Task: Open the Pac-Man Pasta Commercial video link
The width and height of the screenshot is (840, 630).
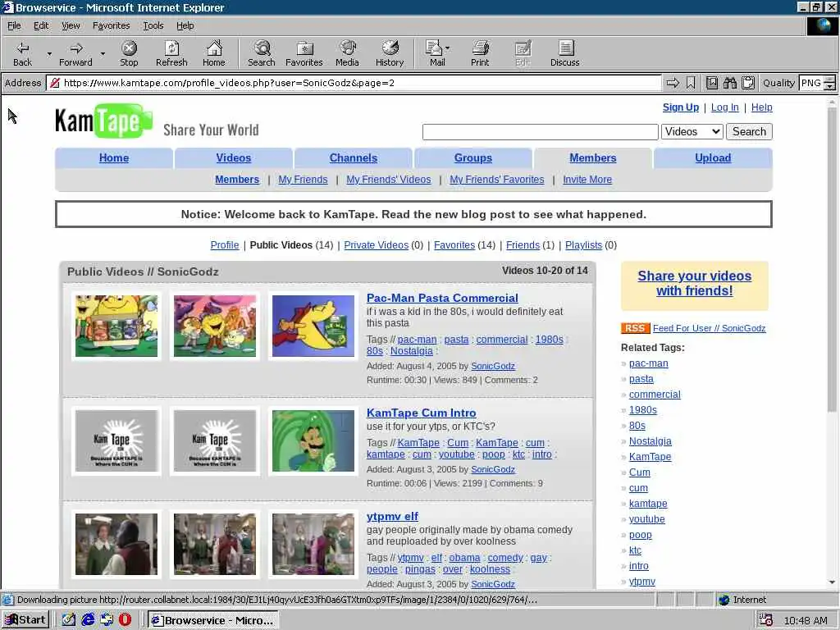Action: [442, 298]
